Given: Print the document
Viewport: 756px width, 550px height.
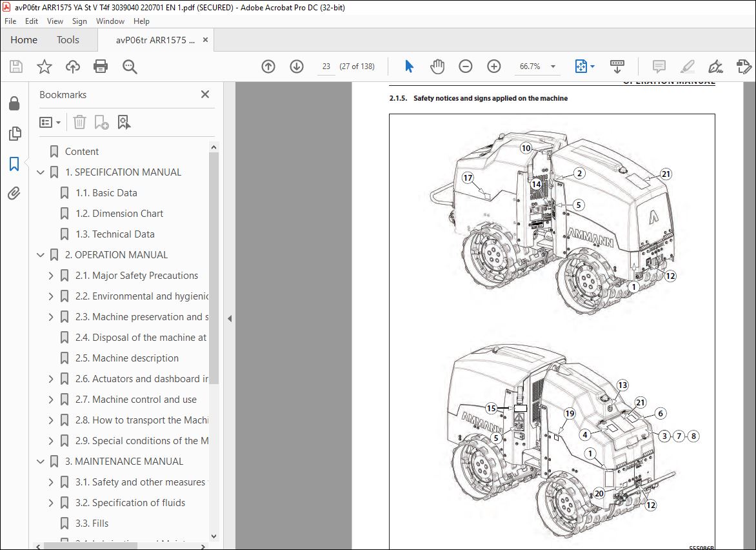Looking at the screenshot, I should click(x=101, y=66).
